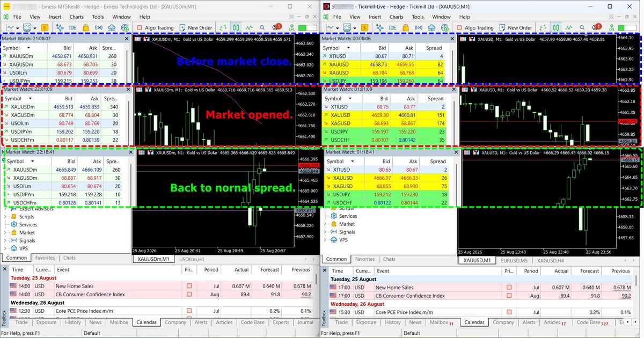The height and width of the screenshot is (338, 644).
Task: Open Code Base tab in Tickmill Toolbox
Action: click(592, 322)
